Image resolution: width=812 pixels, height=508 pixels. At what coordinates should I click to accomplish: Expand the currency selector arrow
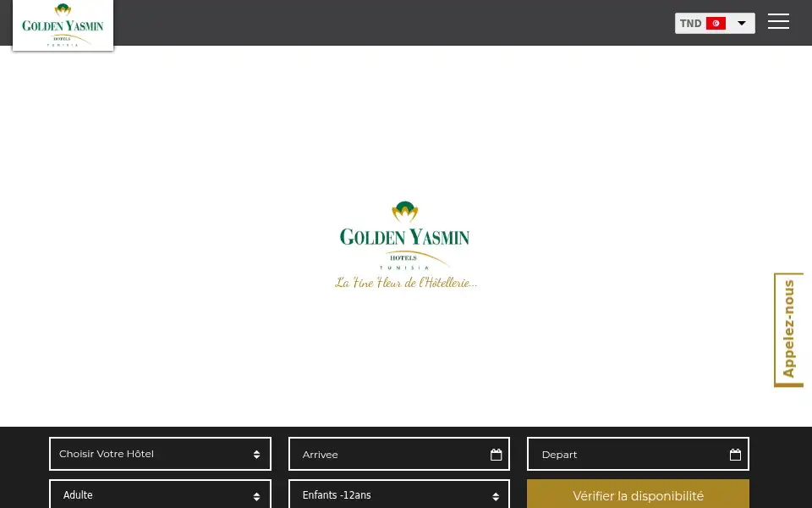[x=742, y=24]
